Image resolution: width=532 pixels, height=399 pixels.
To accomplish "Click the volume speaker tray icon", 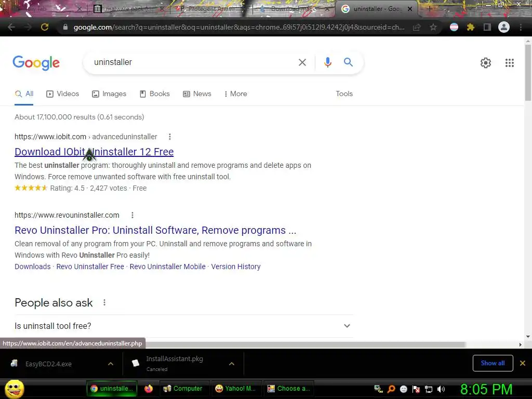I will pyautogui.click(x=441, y=389).
